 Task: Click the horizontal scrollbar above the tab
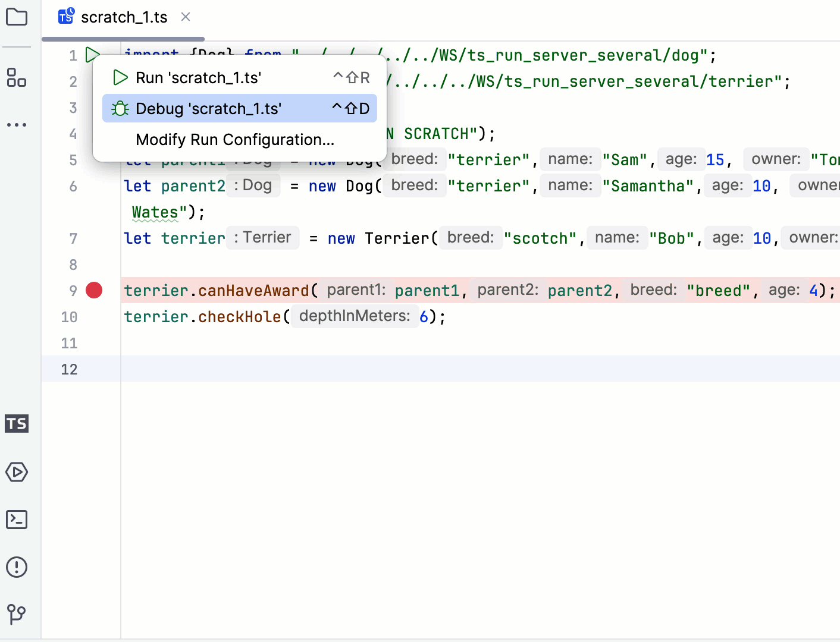(x=122, y=39)
